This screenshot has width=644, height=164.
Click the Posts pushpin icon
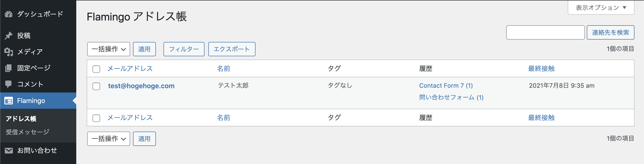coord(9,36)
